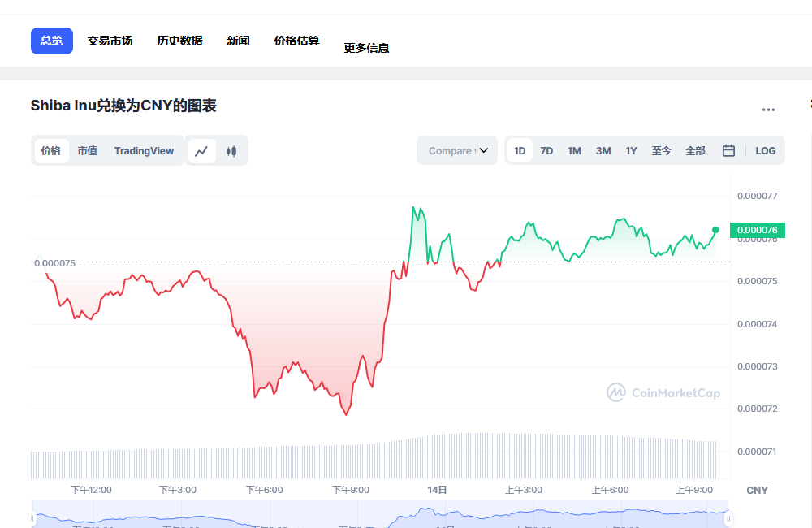The width and height of the screenshot is (812, 528).
Task: Toggle LOG scale for the chart
Action: coord(765,150)
